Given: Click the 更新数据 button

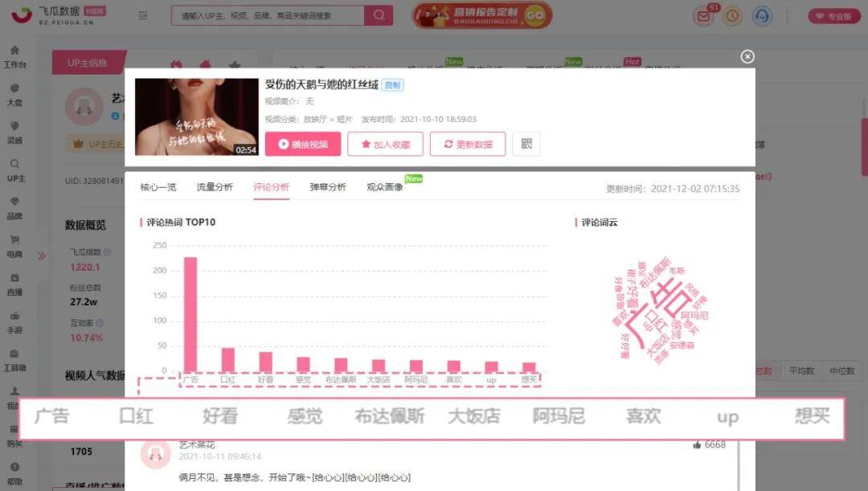Looking at the screenshot, I should point(468,144).
